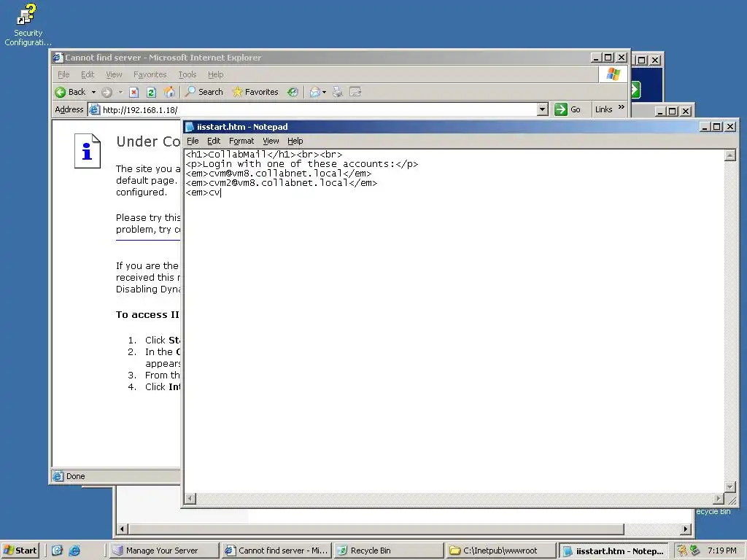Switch to iisstart.htm Notepad taskbar button

614,551
